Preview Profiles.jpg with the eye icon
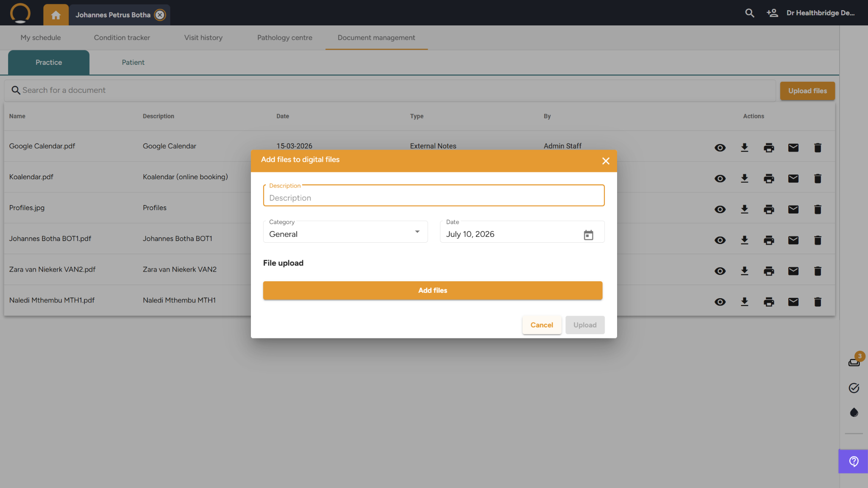This screenshot has width=868, height=488. (x=720, y=210)
